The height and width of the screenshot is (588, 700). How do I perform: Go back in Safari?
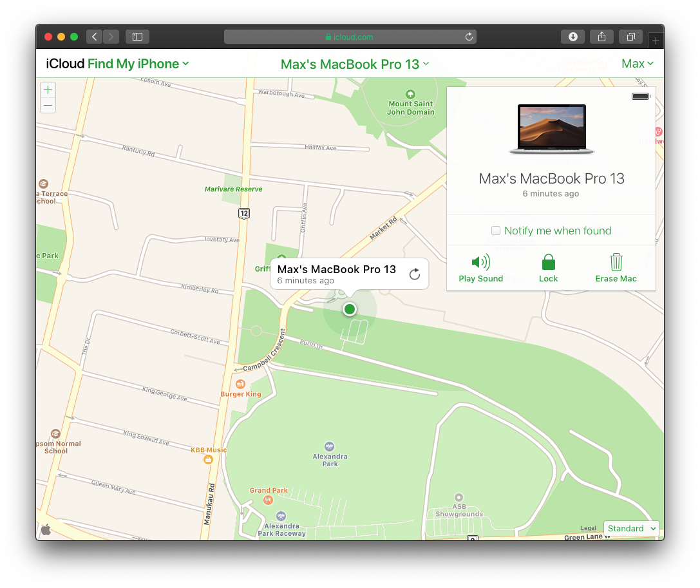click(94, 37)
